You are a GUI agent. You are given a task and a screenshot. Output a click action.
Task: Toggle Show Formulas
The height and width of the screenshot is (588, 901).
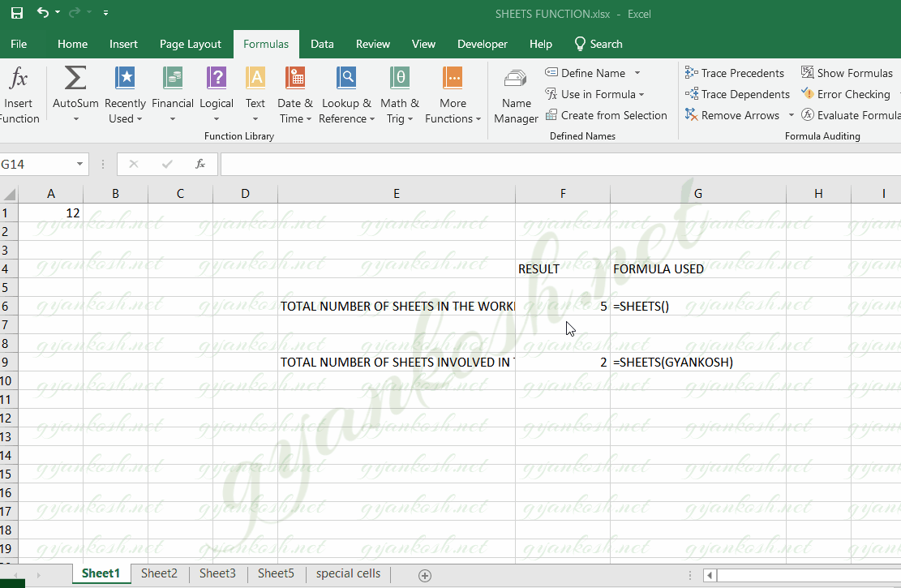[x=847, y=73]
